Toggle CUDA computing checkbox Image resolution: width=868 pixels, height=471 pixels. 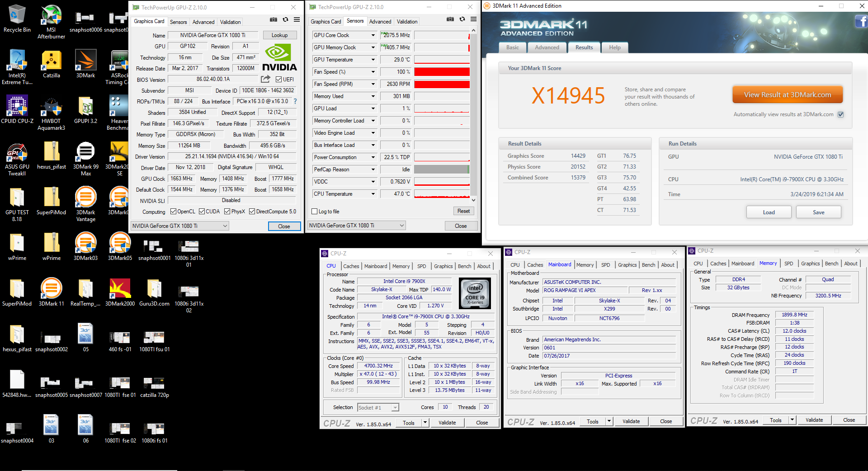coord(202,212)
